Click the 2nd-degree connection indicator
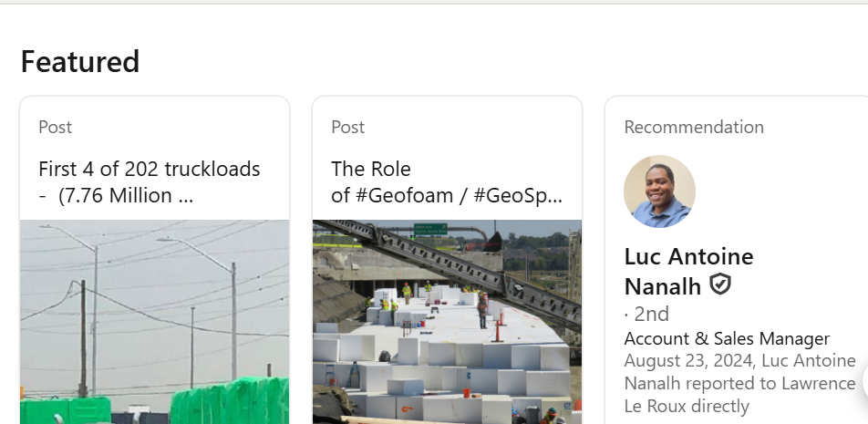This screenshot has height=424, width=868. coord(647,315)
